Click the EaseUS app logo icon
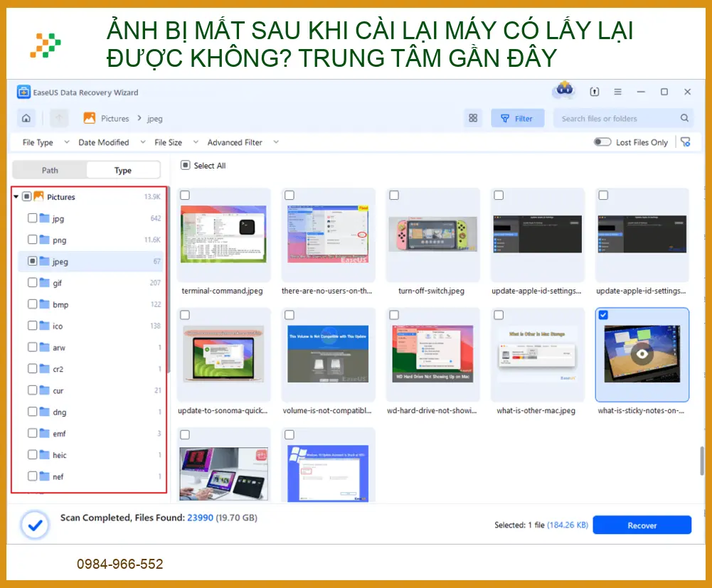Screen dimensions: 712x588 [23, 92]
